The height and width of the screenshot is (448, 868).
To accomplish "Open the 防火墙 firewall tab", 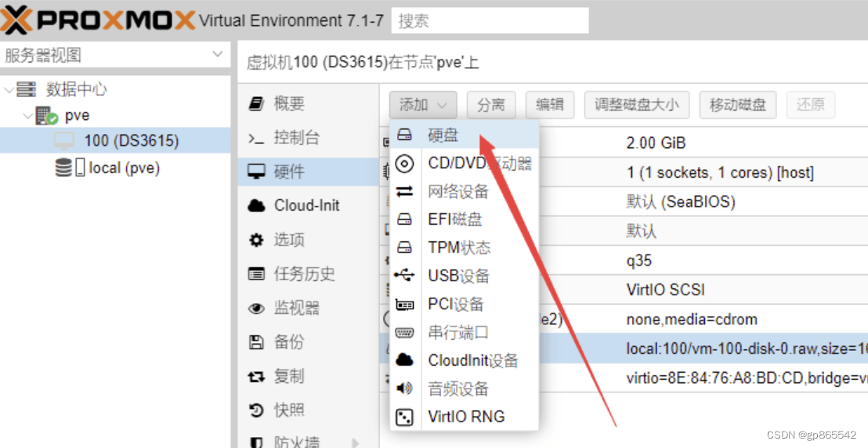I will (x=309, y=442).
